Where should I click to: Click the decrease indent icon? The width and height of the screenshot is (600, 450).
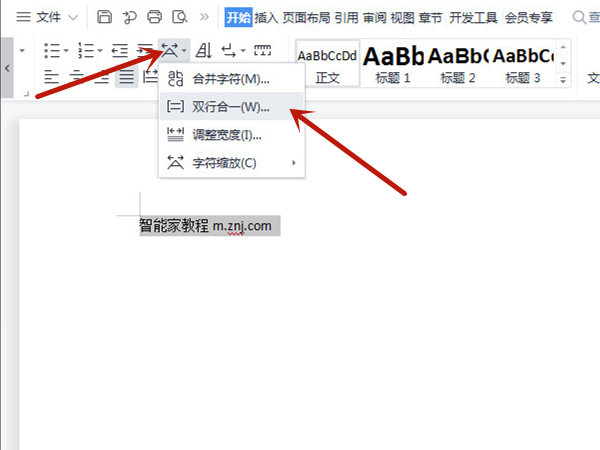[119, 50]
